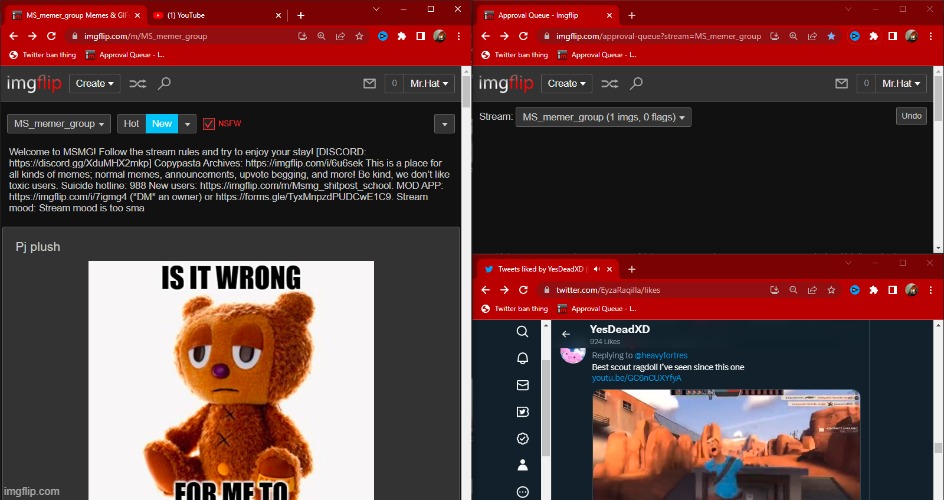Click shuffle icon in left imgflip window
This screenshot has width=944, height=500.
(x=138, y=84)
